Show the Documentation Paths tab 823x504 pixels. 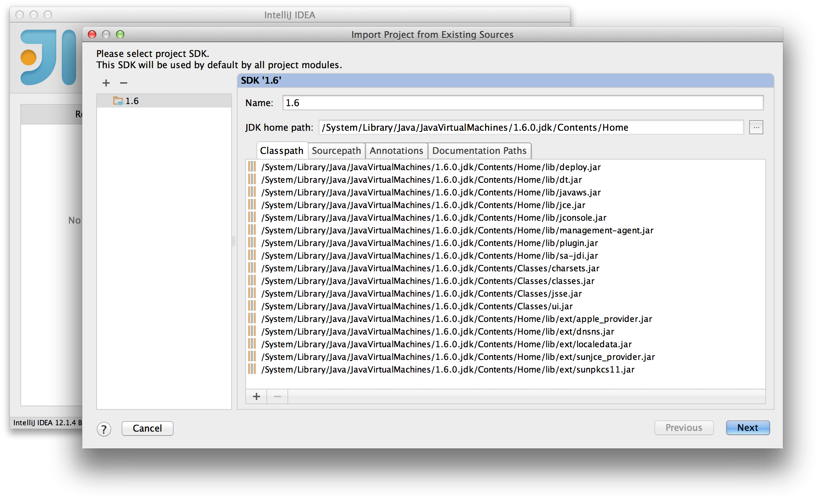coord(479,151)
